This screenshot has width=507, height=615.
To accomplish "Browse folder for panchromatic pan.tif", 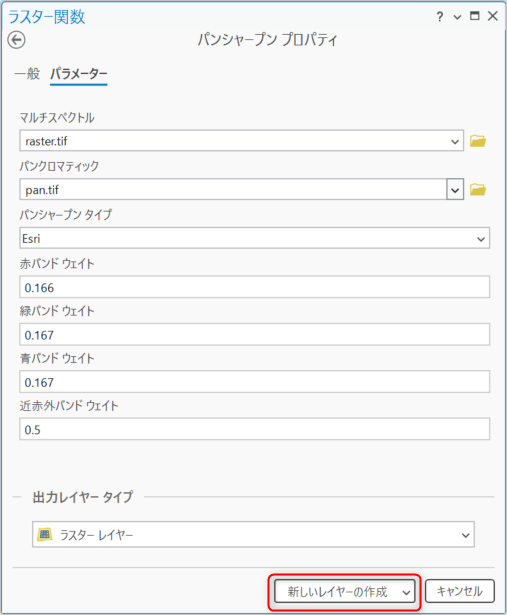I will [x=478, y=189].
